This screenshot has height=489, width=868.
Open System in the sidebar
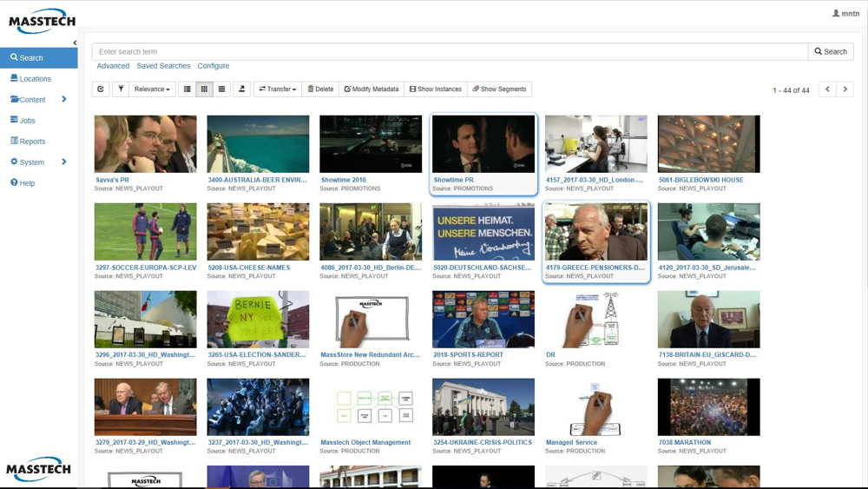(27, 162)
